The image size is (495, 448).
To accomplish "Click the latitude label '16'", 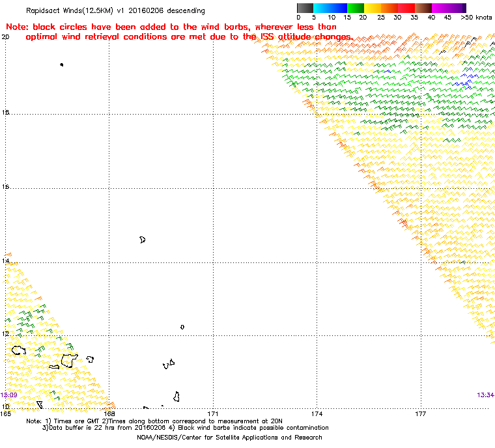I will (x=5, y=187).
